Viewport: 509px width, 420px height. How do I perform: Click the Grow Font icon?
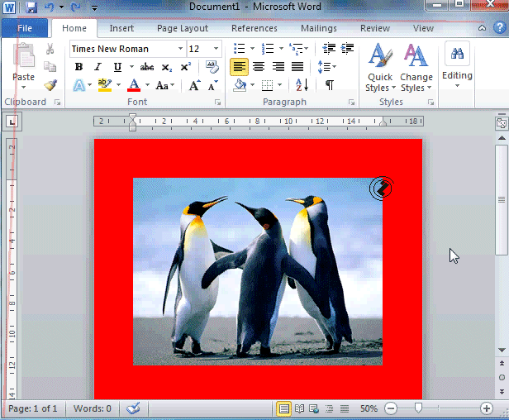(194, 85)
